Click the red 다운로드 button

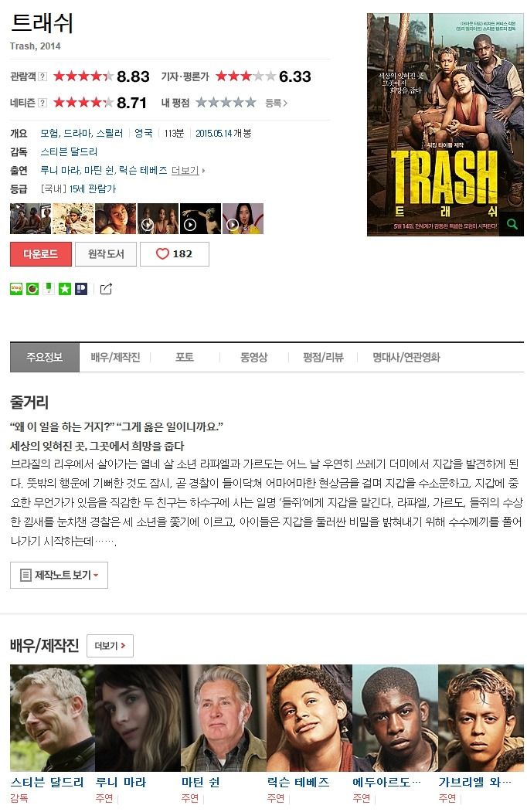(41, 253)
